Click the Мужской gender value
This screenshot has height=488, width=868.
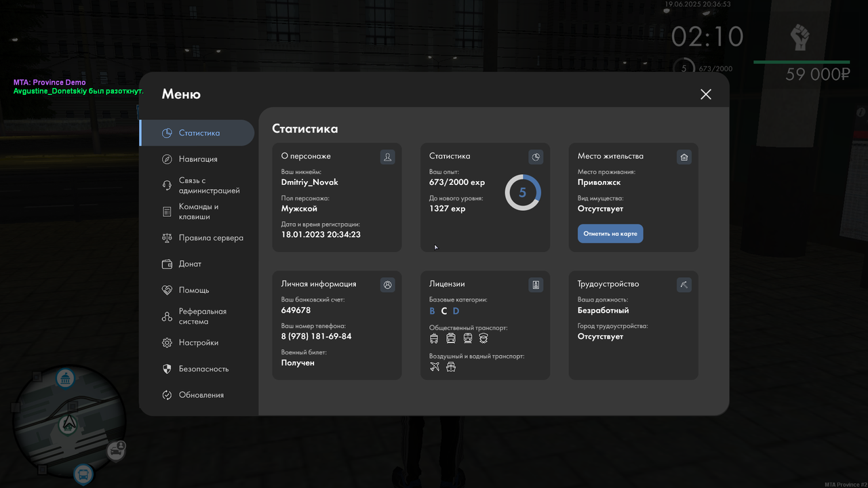(299, 209)
